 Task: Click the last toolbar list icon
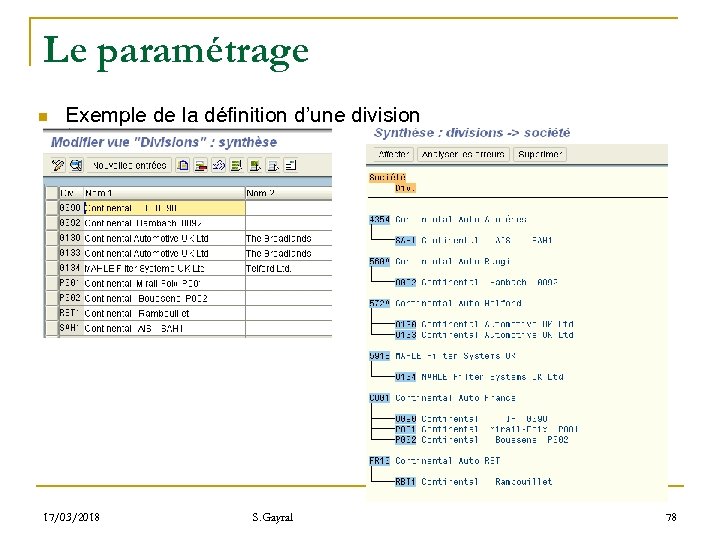[291, 165]
